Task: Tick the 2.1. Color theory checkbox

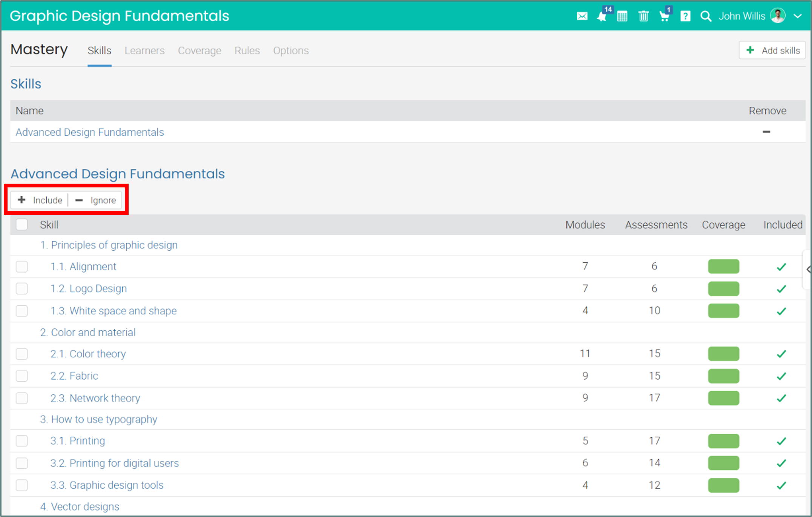Action: [22, 354]
